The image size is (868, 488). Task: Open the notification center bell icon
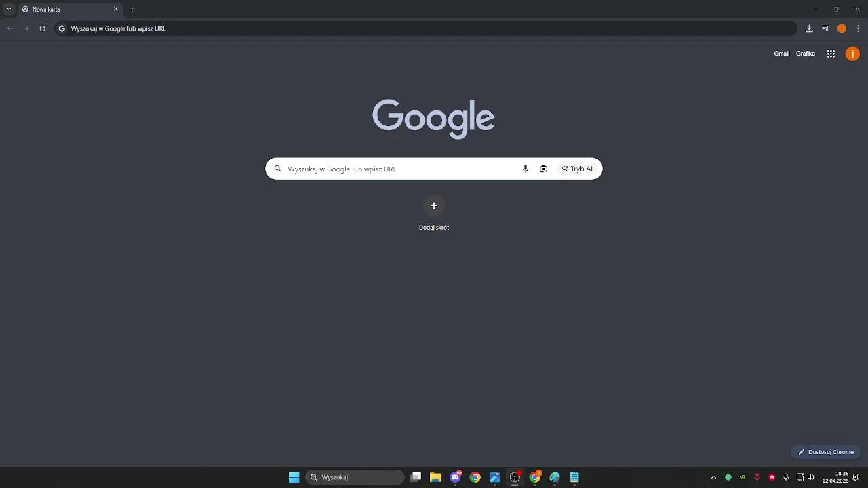[856, 477]
